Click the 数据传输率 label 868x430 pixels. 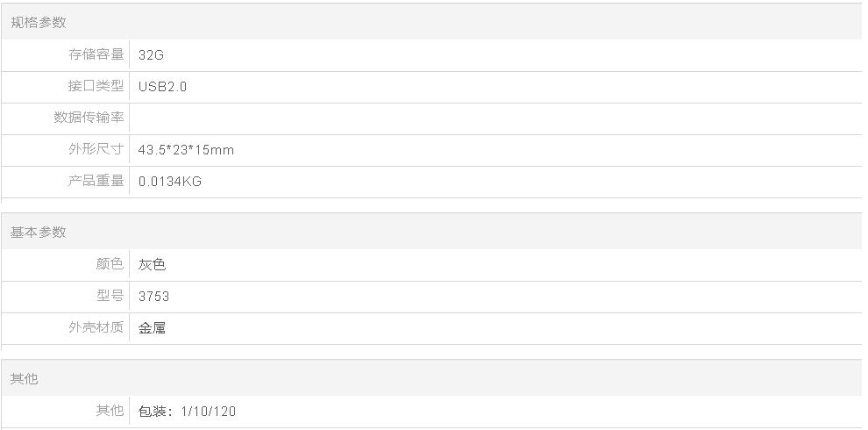point(89,118)
